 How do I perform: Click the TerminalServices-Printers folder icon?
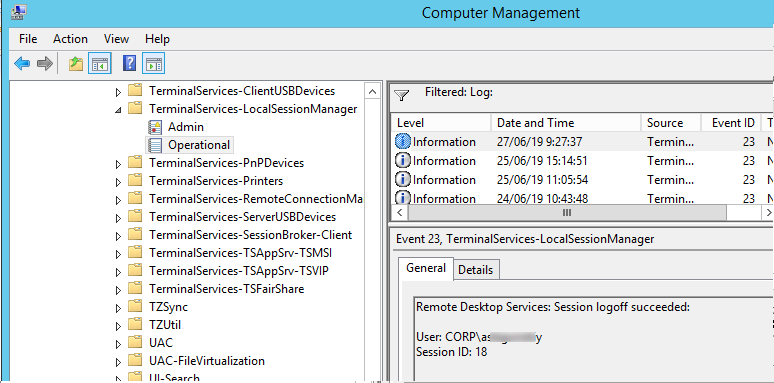tap(135, 181)
